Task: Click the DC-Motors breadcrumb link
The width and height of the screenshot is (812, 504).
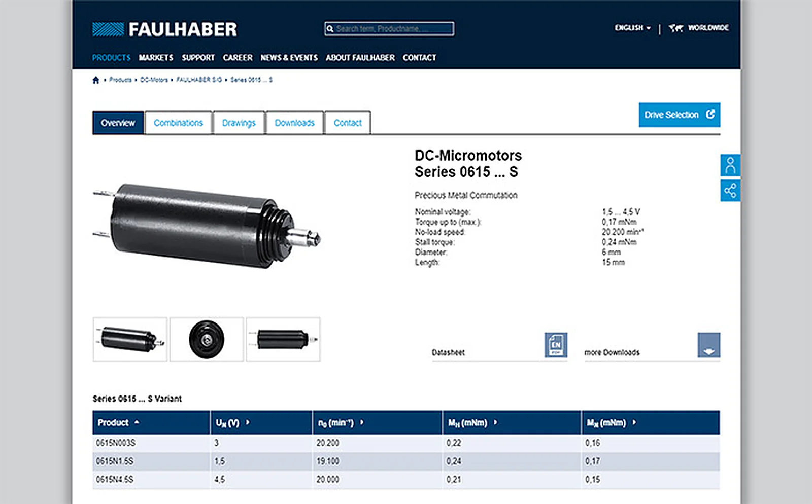Action: click(x=154, y=80)
